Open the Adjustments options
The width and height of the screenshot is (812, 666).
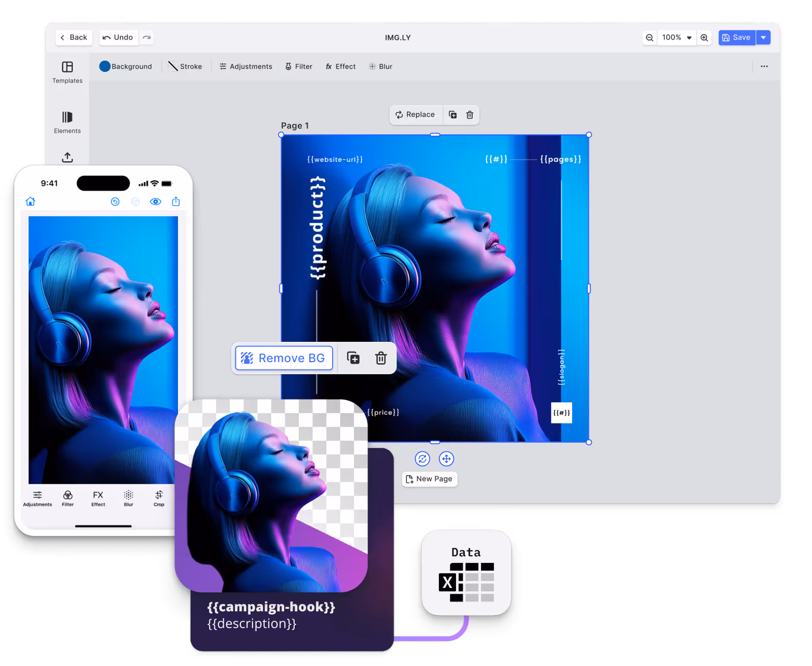pyautogui.click(x=246, y=67)
